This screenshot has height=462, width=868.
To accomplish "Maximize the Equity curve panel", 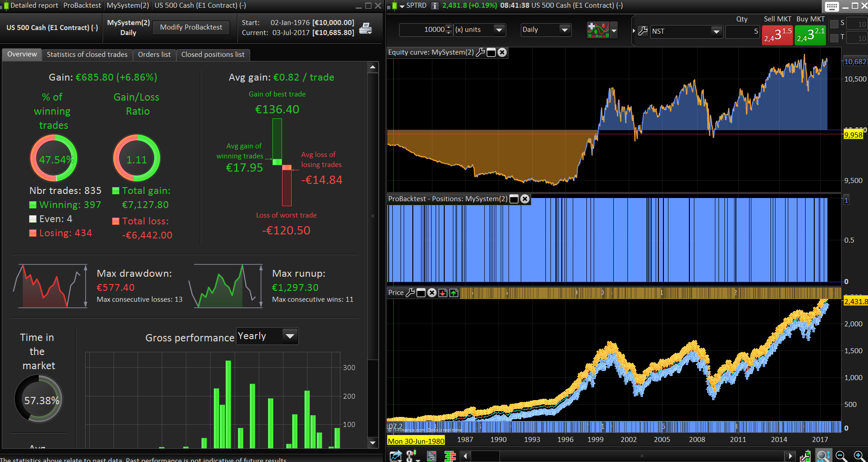I will 491,52.
